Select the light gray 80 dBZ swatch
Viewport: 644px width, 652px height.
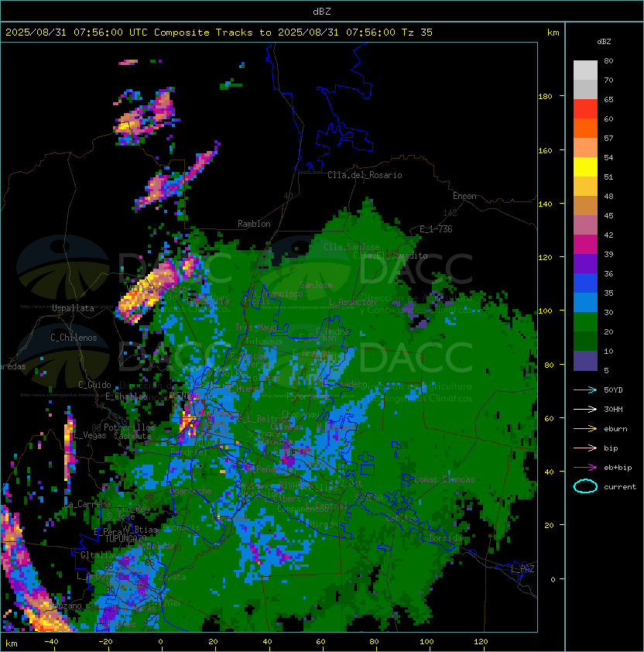(x=585, y=70)
